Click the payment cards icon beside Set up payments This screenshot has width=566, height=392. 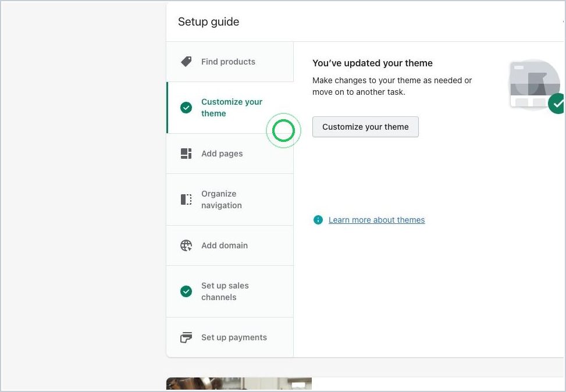[186, 337]
